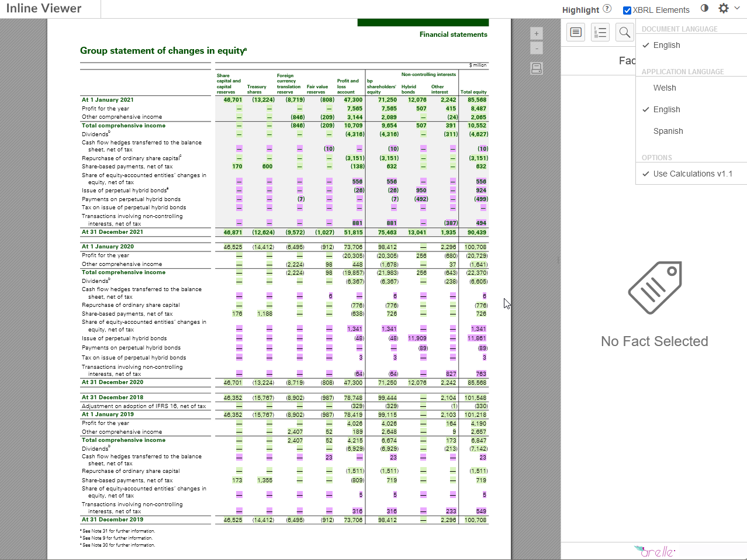Viewport: 747px width, 560px height.
Task: Click the Arelle logo link
Action: [654, 551]
